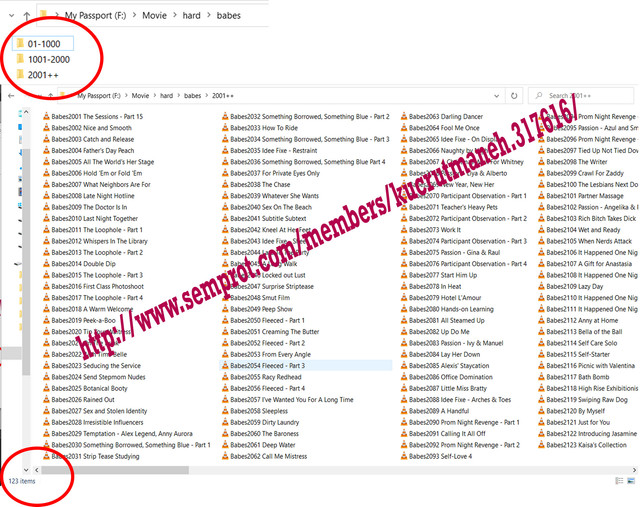Select Babes2117 Bath Bomb
Image resolution: width=640 pixels, height=507 pixels.
click(574, 377)
